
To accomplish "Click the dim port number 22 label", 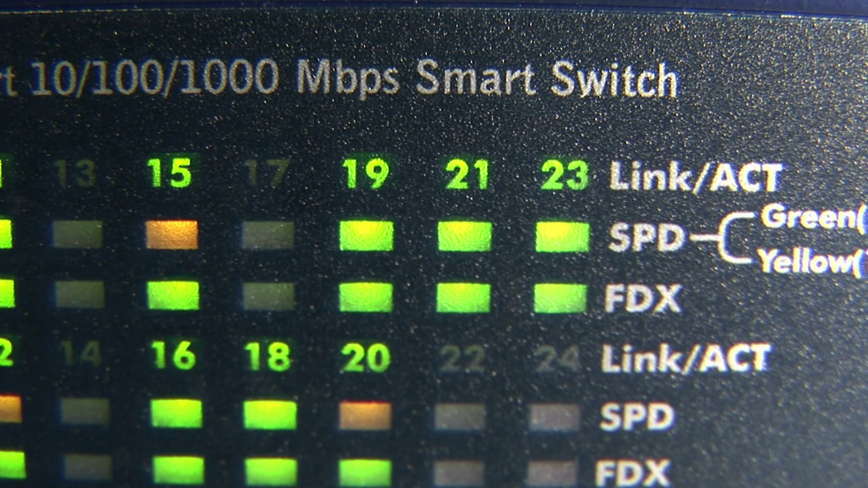I will (x=462, y=359).
